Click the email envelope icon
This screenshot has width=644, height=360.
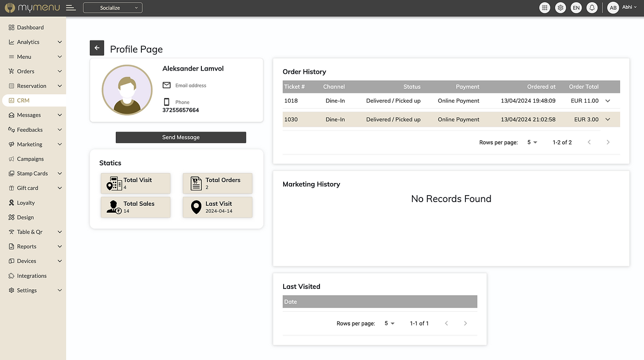pyautogui.click(x=166, y=85)
